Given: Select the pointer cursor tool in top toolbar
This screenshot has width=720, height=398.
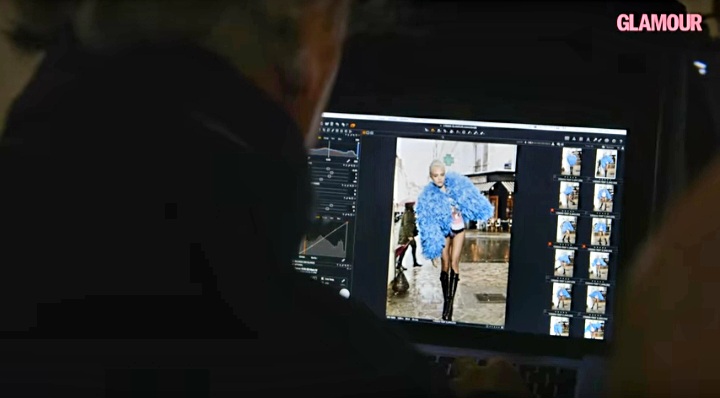Looking at the screenshot, I should 427,130.
